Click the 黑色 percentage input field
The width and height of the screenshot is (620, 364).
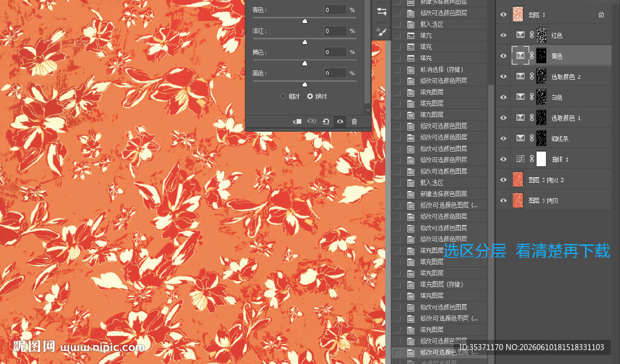pos(335,73)
